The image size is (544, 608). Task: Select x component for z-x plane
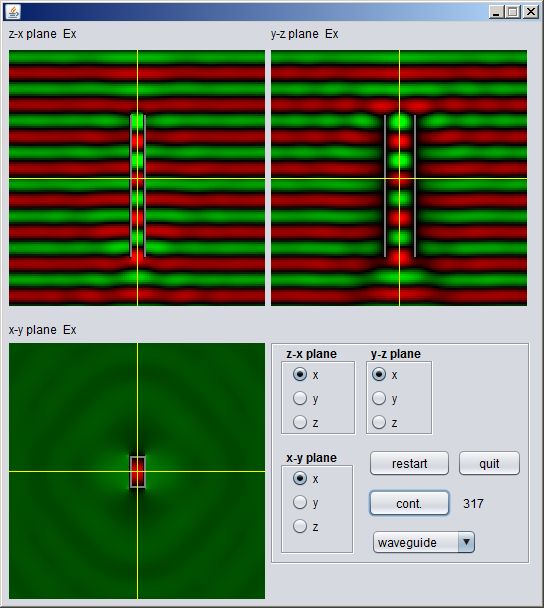point(300,375)
